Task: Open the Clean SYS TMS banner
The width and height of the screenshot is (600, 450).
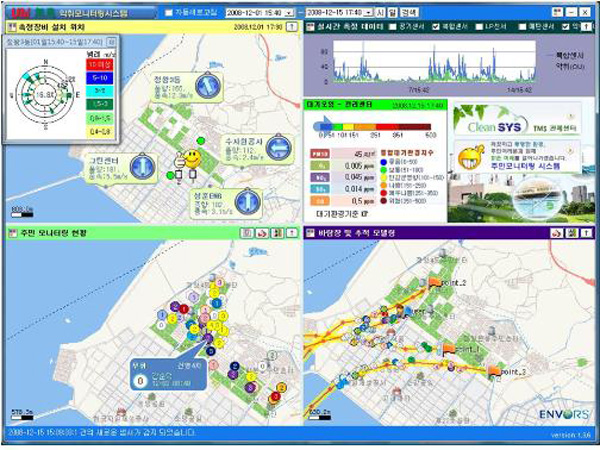Action: [517, 119]
